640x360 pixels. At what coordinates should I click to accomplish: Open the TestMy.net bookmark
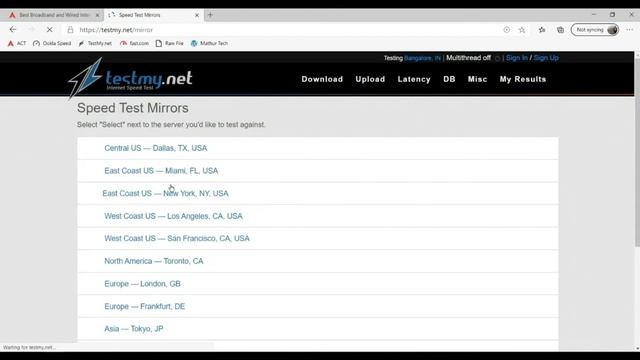(x=95, y=43)
